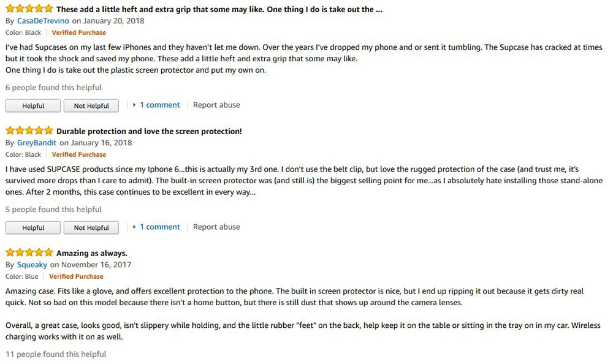Open the CasaDeTrevino reviewer profile
This screenshot has width=613, height=364.
(43, 21)
